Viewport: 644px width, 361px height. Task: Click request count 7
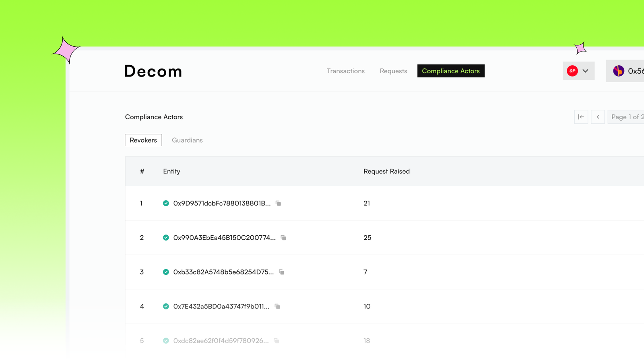click(365, 272)
